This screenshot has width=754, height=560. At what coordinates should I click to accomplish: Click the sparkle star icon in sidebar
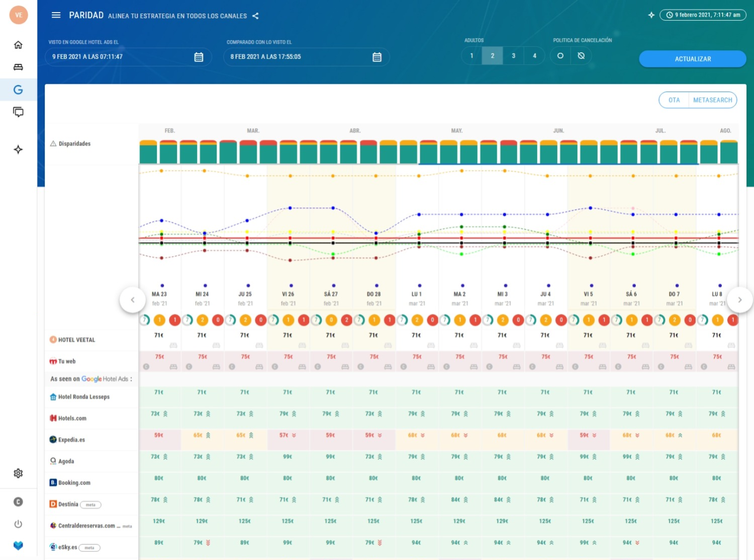(18, 149)
